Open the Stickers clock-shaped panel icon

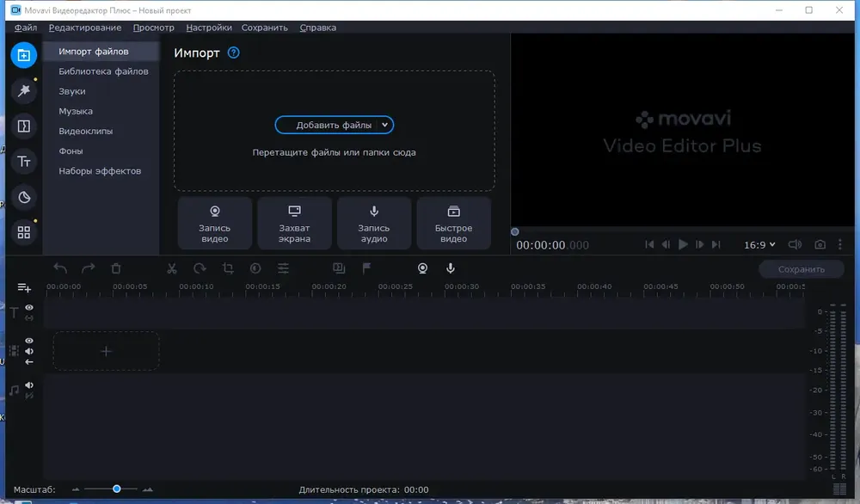point(23,198)
